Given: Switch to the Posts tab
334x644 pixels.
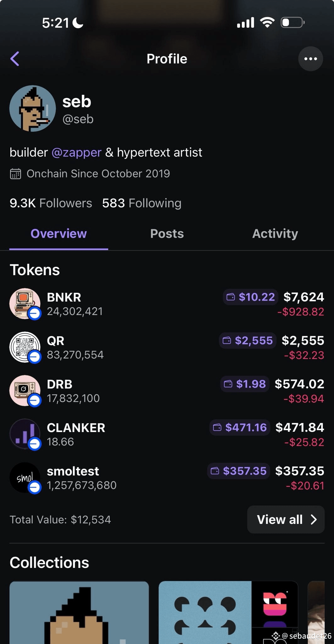Looking at the screenshot, I should 167,234.
